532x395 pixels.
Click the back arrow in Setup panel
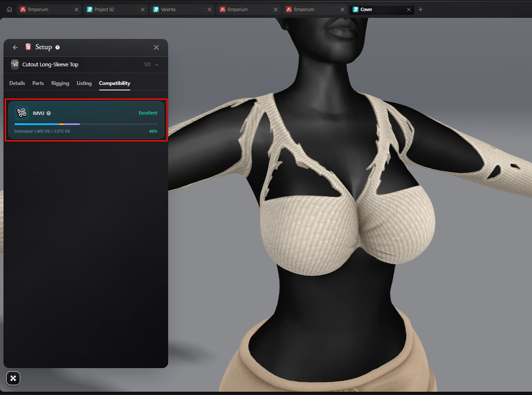[15, 47]
